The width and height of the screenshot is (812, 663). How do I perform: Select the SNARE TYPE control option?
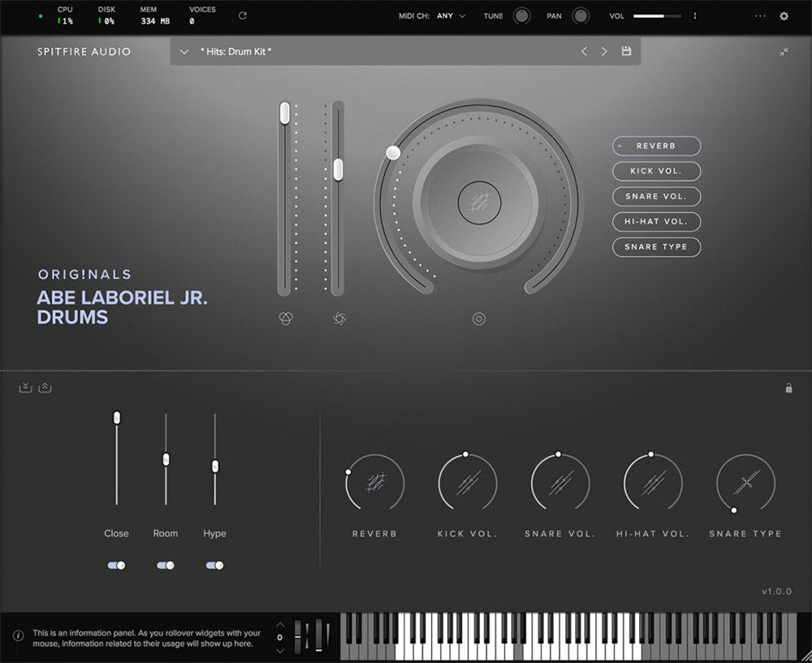click(x=656, y=247)
